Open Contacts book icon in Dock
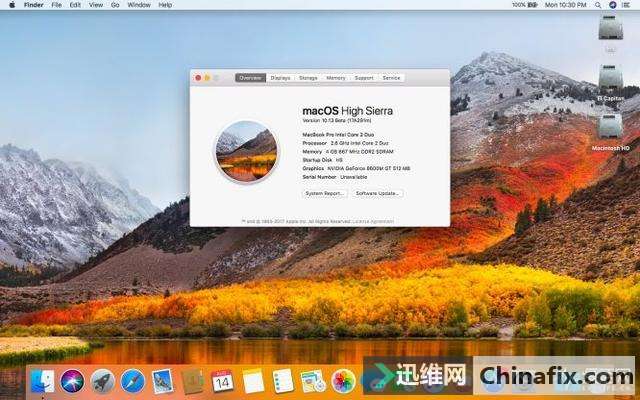 [x=192, y=381]
